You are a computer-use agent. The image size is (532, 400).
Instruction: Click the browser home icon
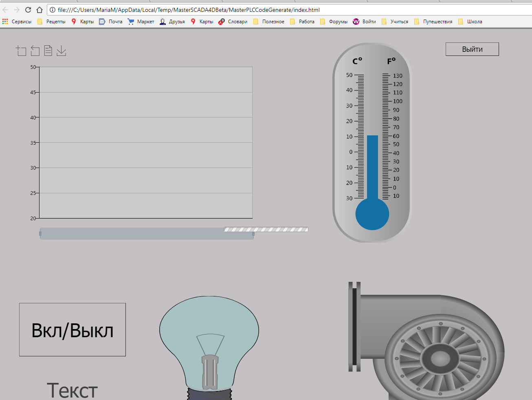point(40,10)
